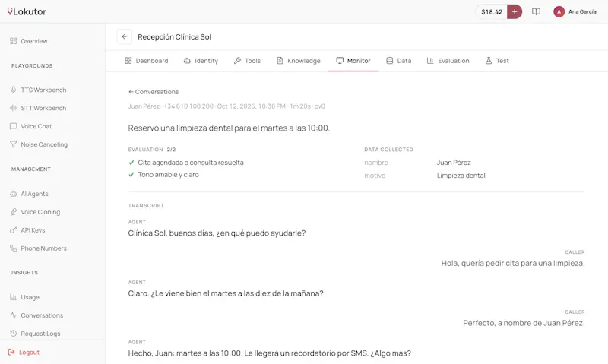Click the summary 'Reservó una limpieza dental' text
Screen dimensions: 608x364
229,128
